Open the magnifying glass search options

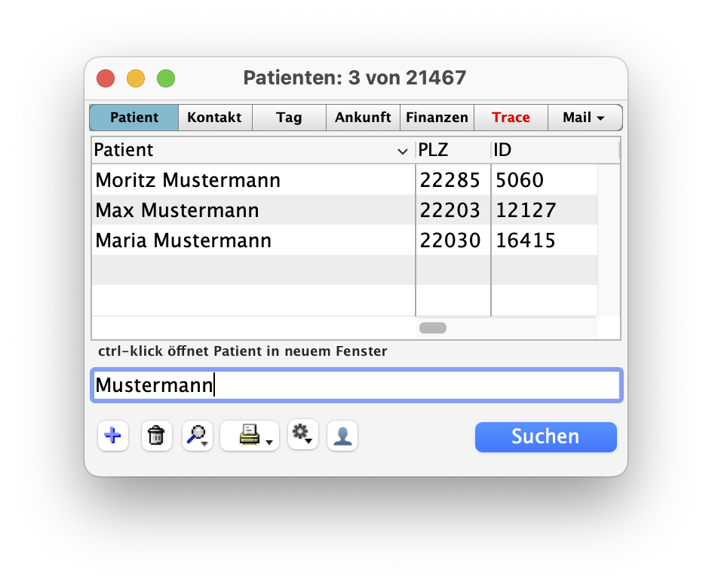[x=198, y=436]
